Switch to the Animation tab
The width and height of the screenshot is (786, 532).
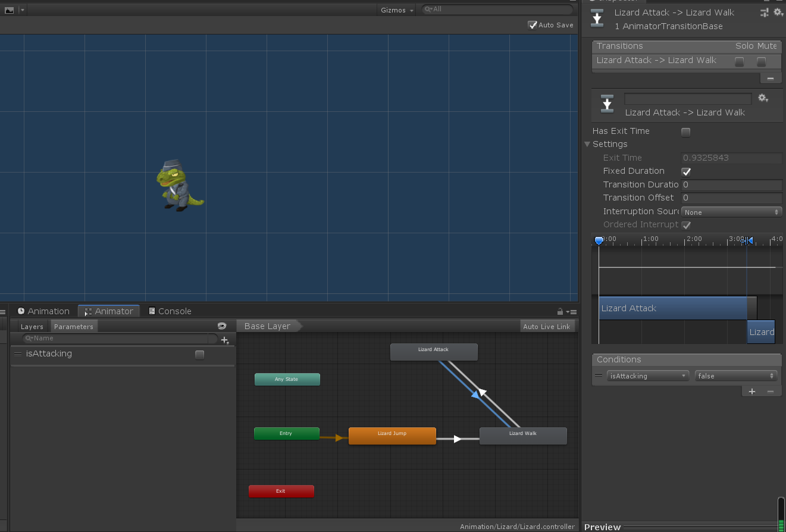pyautogui.click(x=43, y=311)
